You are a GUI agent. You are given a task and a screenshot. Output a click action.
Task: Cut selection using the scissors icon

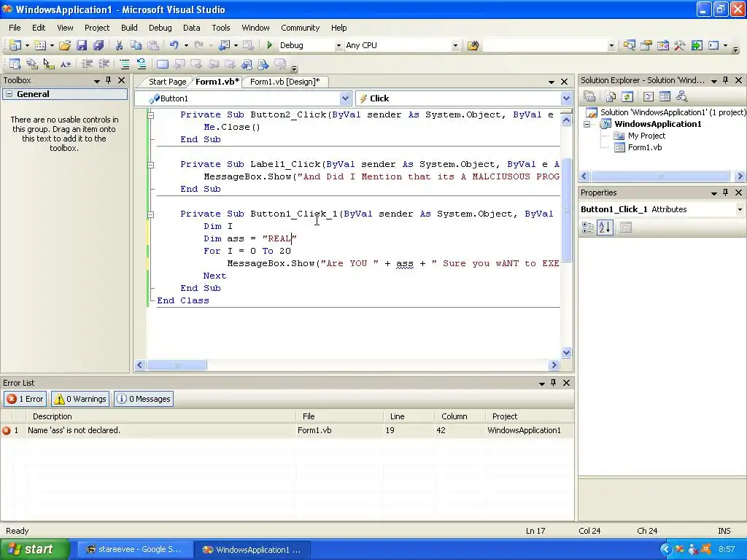[119, 45]
